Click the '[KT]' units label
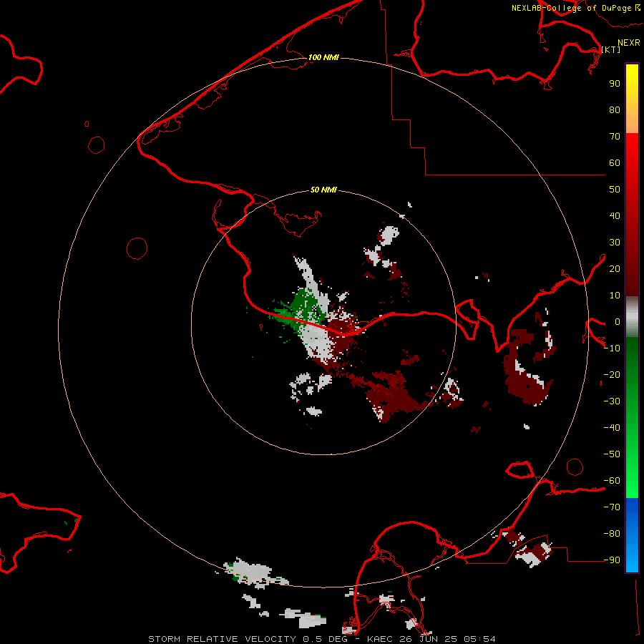 (611, 49)
